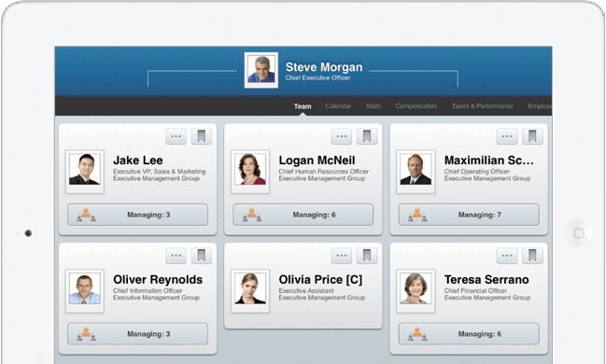Screen dimensions: 606x364
Task: Bookmark Logan McNeil's card
Action: pyautogui.click(x=367, y=136)
